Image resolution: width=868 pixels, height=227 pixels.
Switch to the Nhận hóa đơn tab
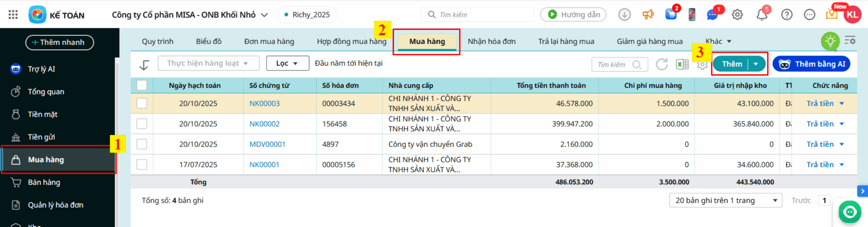pos(492,41)
